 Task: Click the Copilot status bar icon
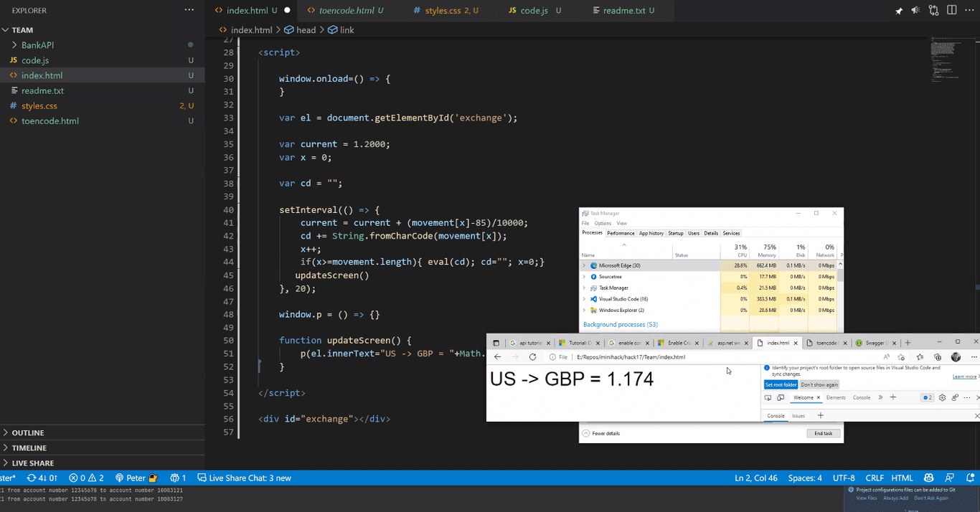tap(929, 478)
